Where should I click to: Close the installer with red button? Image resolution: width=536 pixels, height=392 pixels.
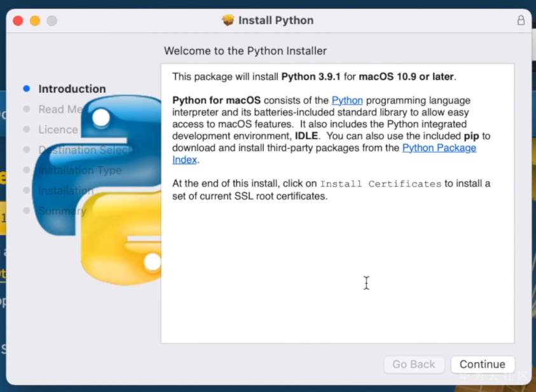18,21
